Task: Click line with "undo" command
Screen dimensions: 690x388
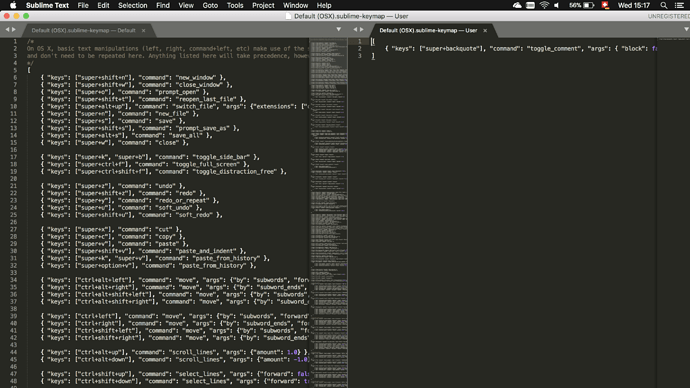Action: click(113, 186)
